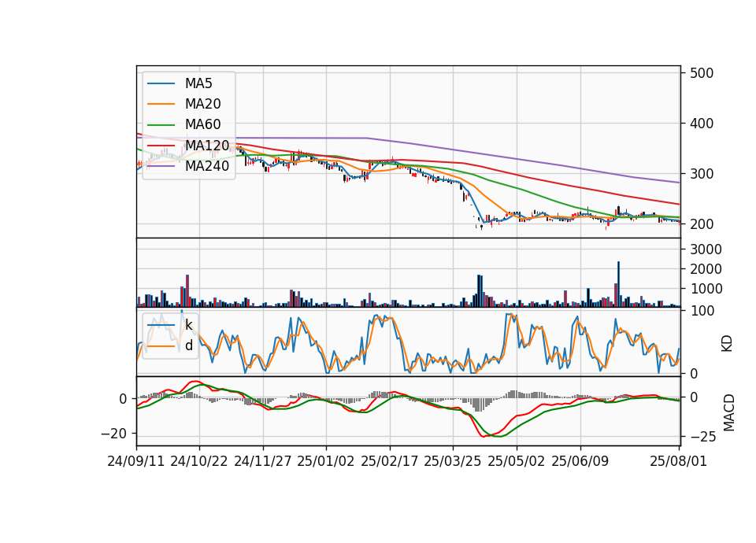756x543 pixels.
Task: Click the 2000 volume axis tick label
Action: point(706,269)
